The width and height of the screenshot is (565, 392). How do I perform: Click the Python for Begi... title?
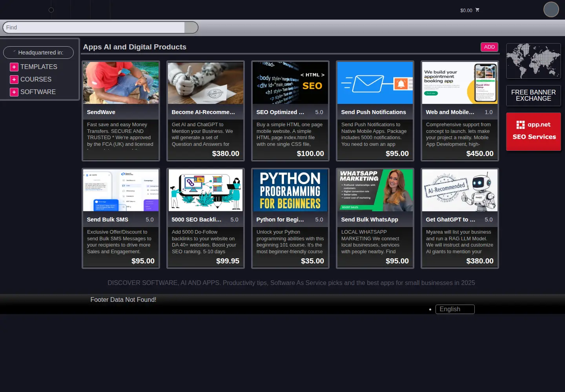coord(280,220)
